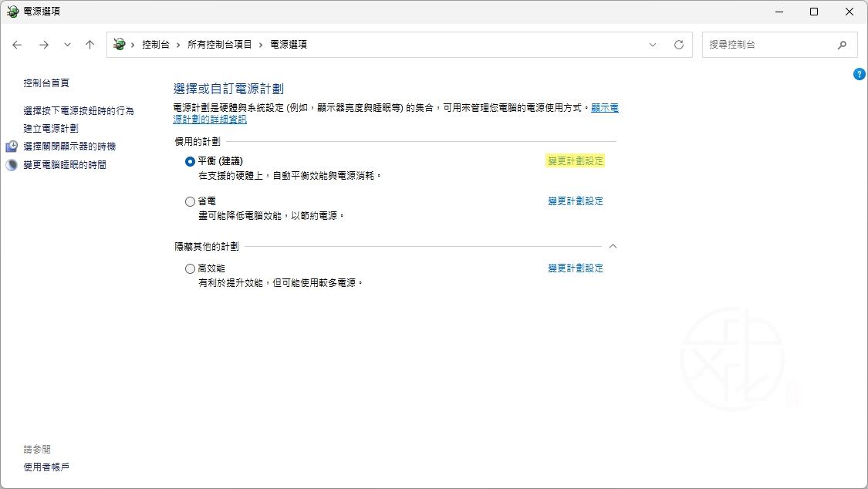Expand chevron after 所有控制台項目 breadcrumb

click(261, 45)
